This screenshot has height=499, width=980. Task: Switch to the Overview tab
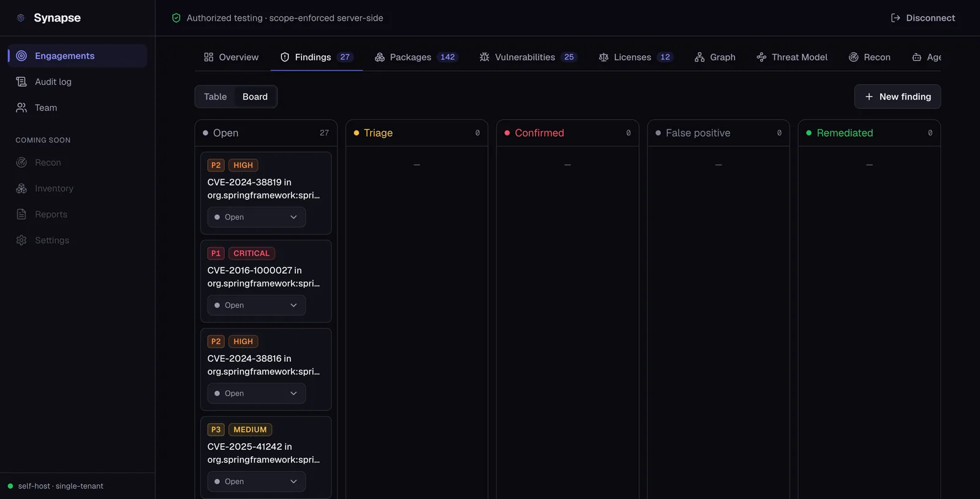click(232, 57)
